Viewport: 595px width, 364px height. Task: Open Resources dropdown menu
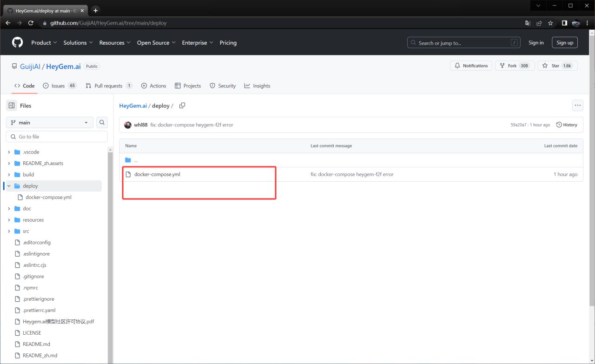[x=115, y=42]
